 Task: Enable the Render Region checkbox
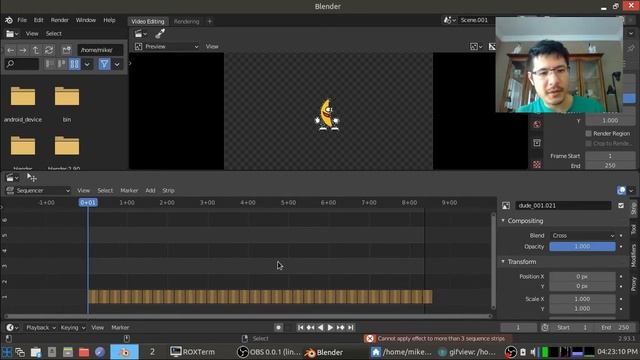click(589, 133)
